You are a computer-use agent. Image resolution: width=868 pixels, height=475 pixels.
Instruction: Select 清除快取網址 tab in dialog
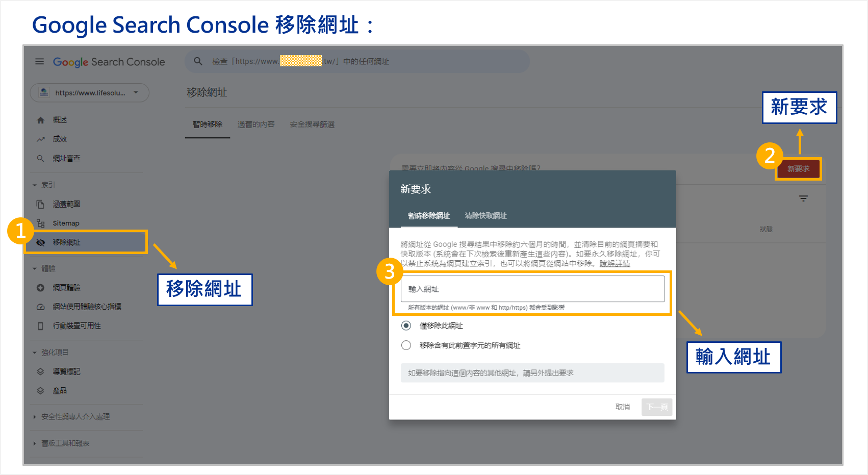point(486,216)
